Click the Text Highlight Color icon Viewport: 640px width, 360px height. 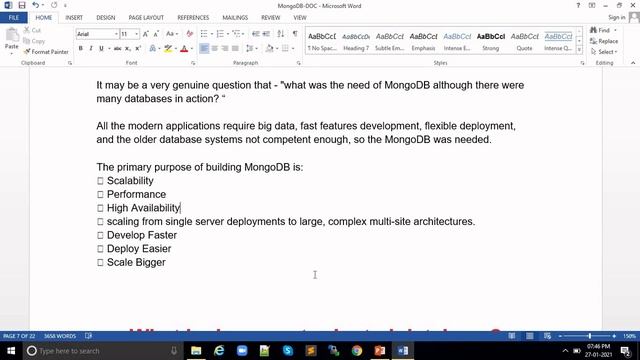coord(168,49)
